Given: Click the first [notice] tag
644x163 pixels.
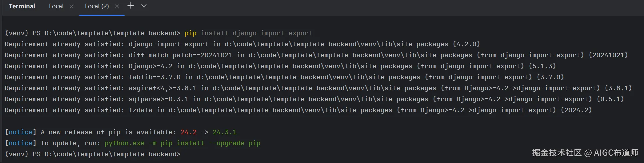Looking at the screenshot, I should [21, 132].
